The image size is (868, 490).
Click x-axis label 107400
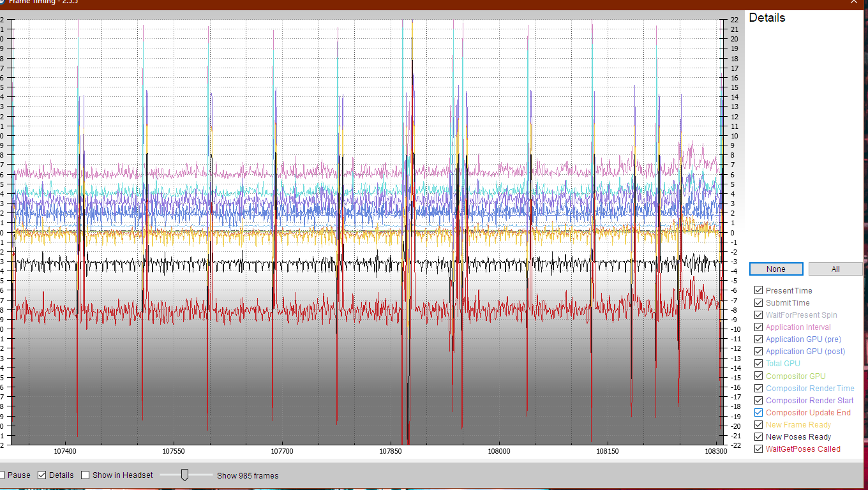click(65, 451)
